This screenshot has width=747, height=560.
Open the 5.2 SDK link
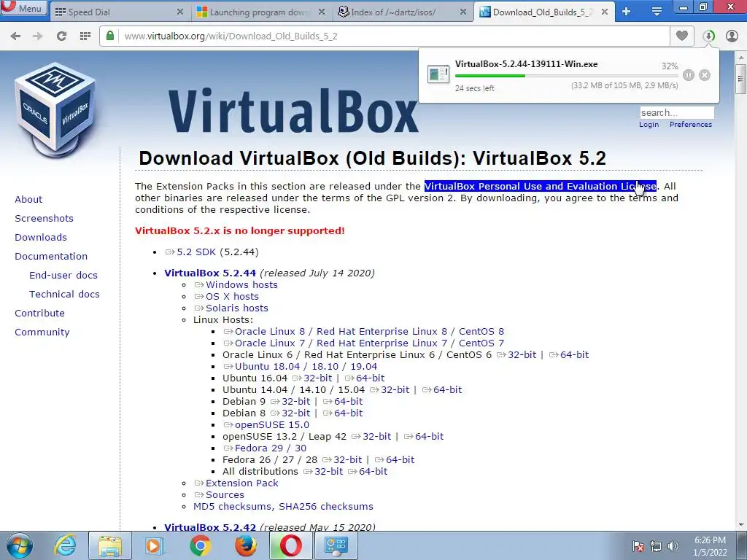coord(190,252)
